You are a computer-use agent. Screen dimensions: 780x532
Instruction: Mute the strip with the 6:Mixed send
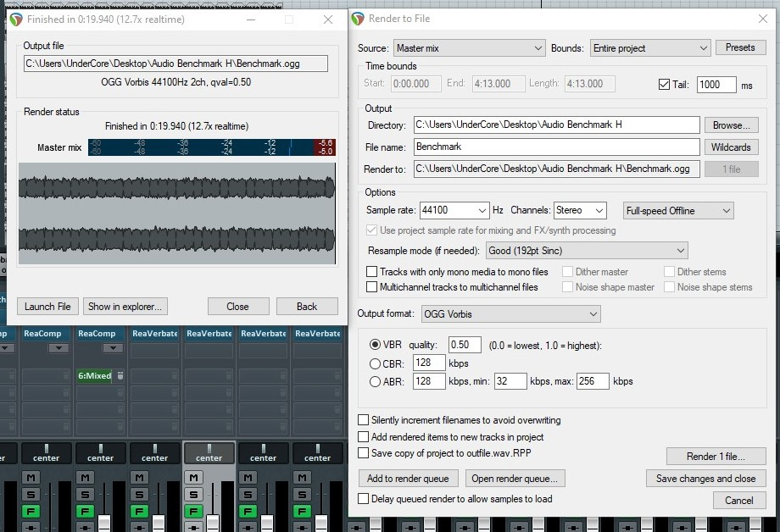[x=85, y=477]
